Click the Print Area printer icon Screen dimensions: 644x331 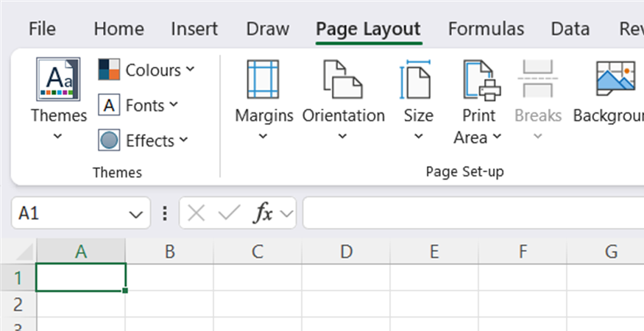tap(482, 80)
